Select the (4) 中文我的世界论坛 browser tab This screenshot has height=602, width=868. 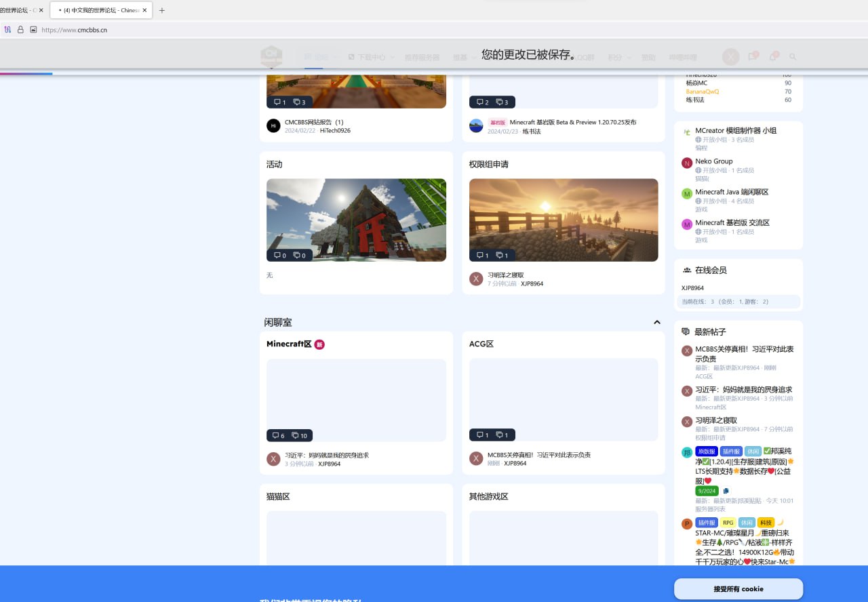tap(101, 10)
